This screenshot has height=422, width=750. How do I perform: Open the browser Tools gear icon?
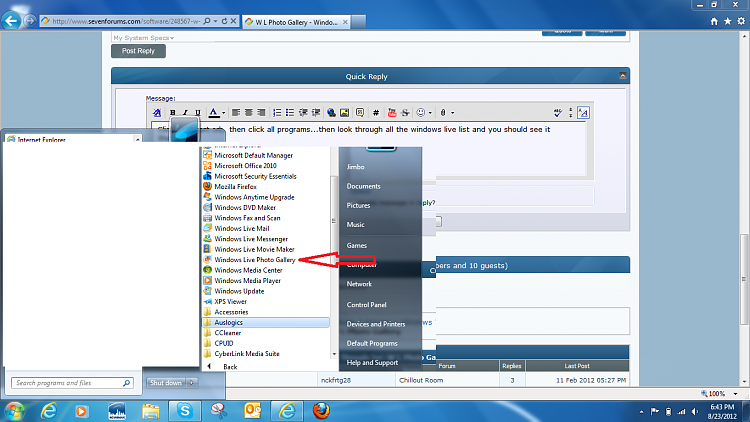click(741, 21)
